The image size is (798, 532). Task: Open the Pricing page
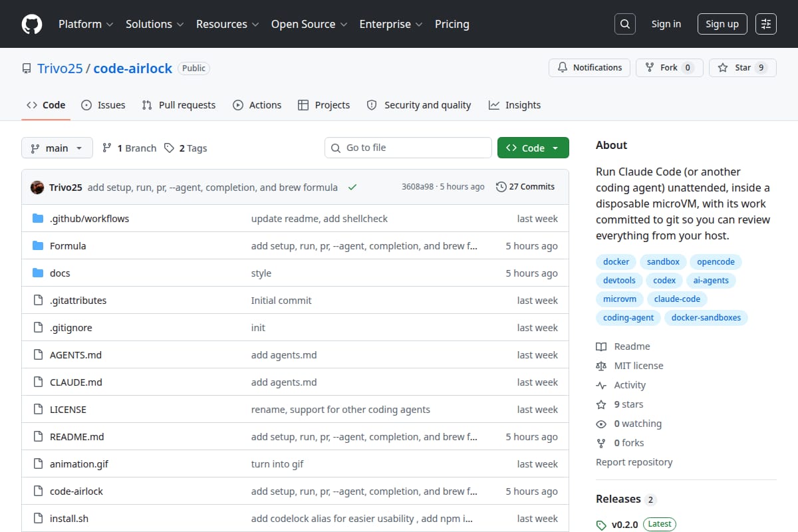point(452,24)
